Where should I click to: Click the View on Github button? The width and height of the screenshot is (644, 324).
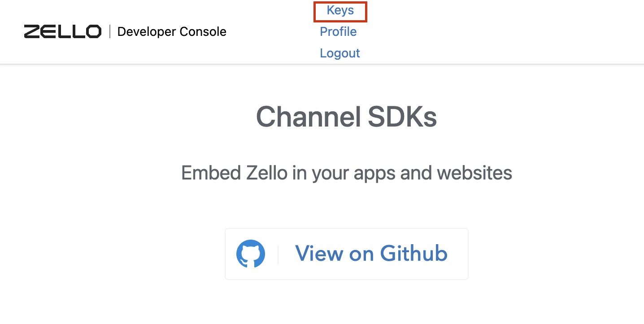point(347,254)
